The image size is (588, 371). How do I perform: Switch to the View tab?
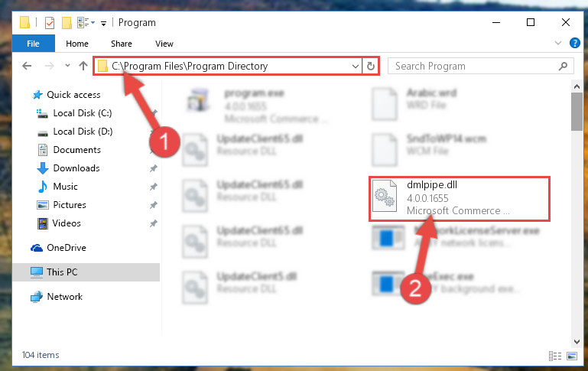coord(164,44)
